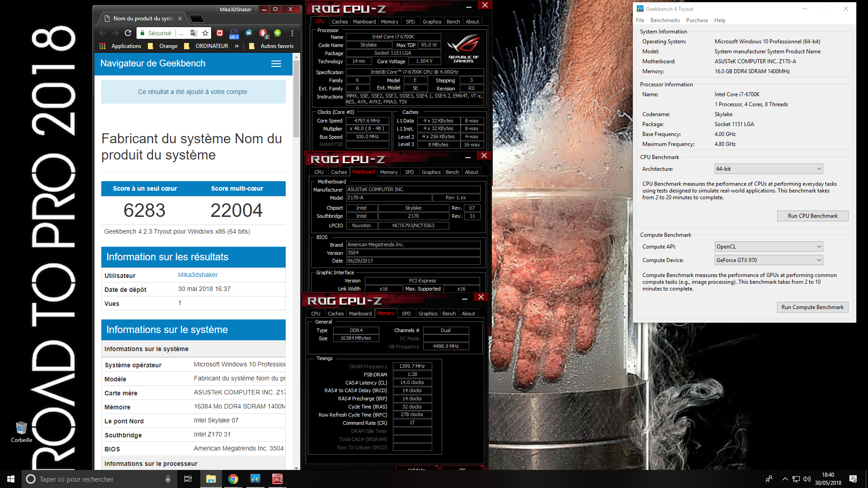Switch to ROG CPU-Z on the taskbar
The image size is (868, 488).
pos(277,479)
